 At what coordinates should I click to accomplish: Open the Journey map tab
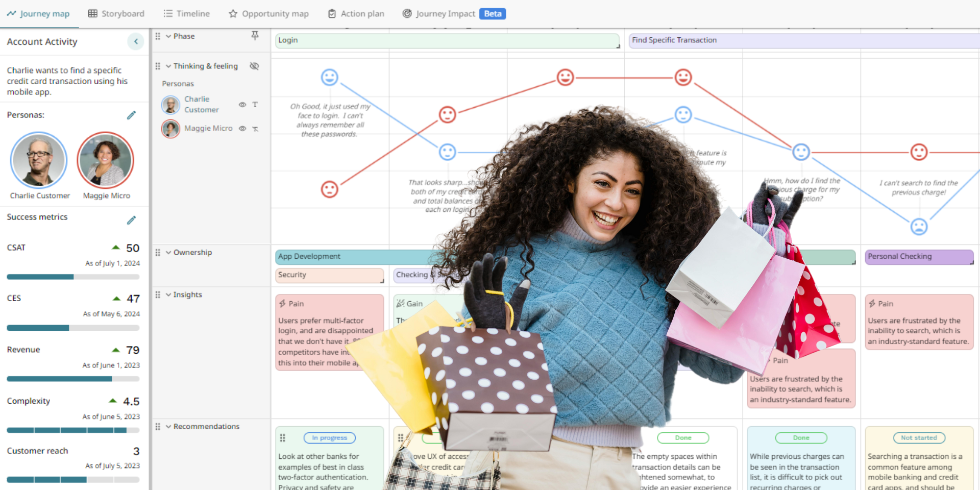tap(38, 14)
